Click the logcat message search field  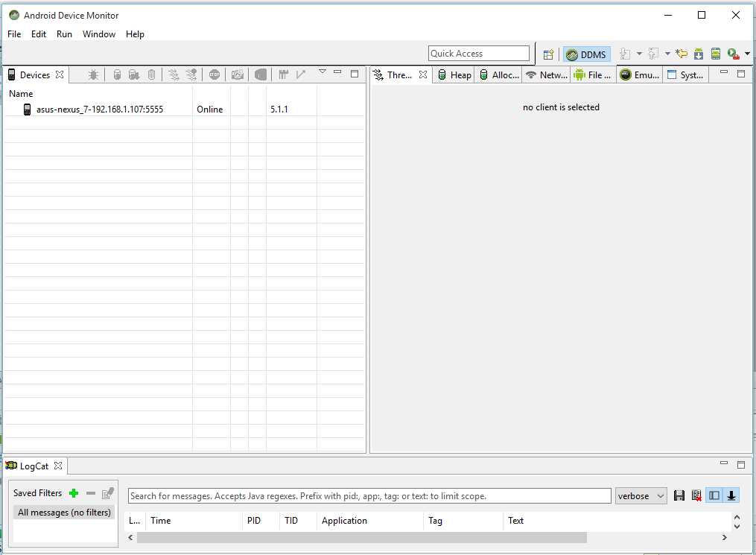[369, 496]
